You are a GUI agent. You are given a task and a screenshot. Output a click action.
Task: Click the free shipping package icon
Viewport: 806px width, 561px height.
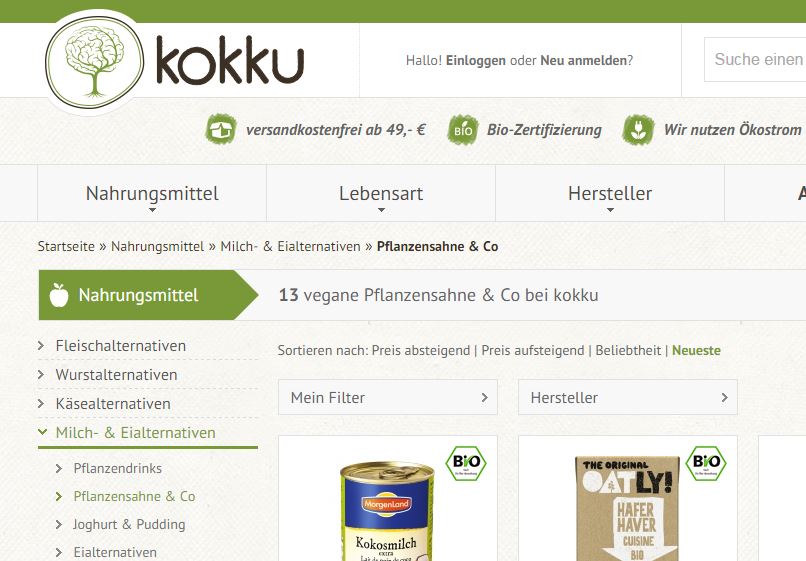[x=221, y=130]
